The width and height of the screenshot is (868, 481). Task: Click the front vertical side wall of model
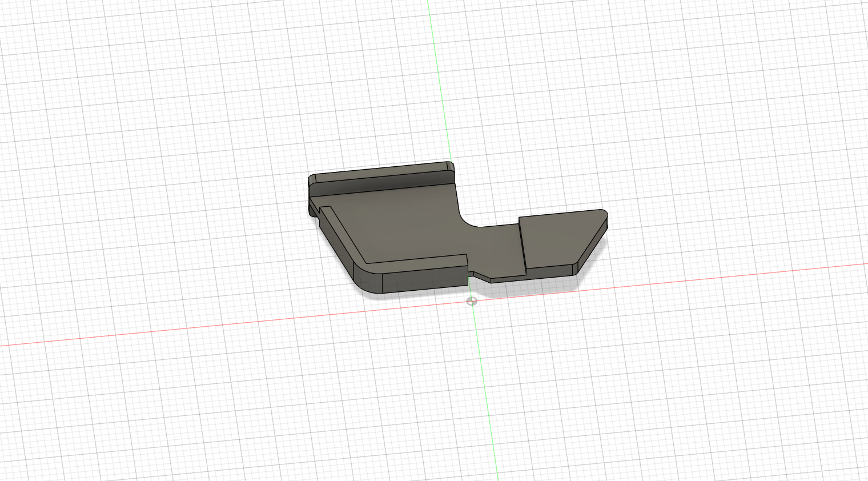[424, 279]
